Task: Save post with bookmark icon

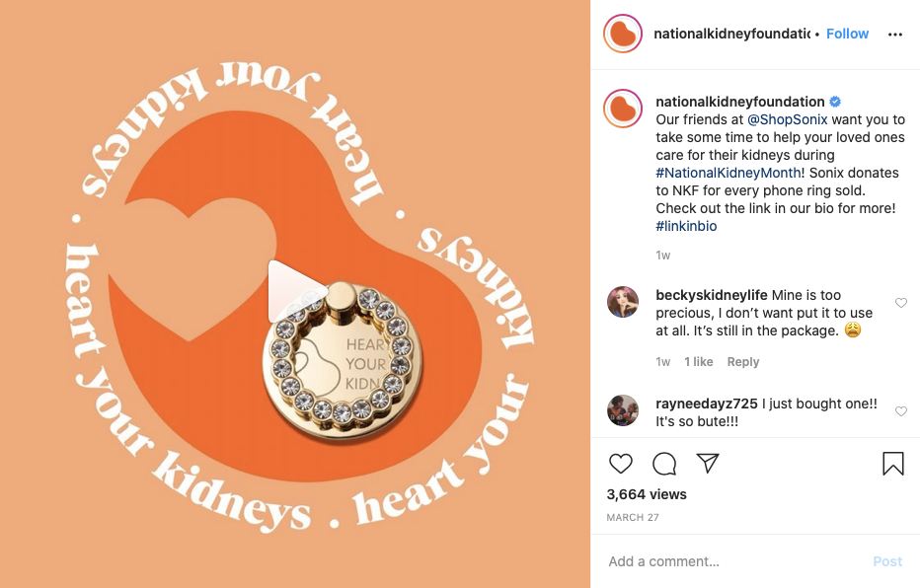Action: click(x=893, y=463)
